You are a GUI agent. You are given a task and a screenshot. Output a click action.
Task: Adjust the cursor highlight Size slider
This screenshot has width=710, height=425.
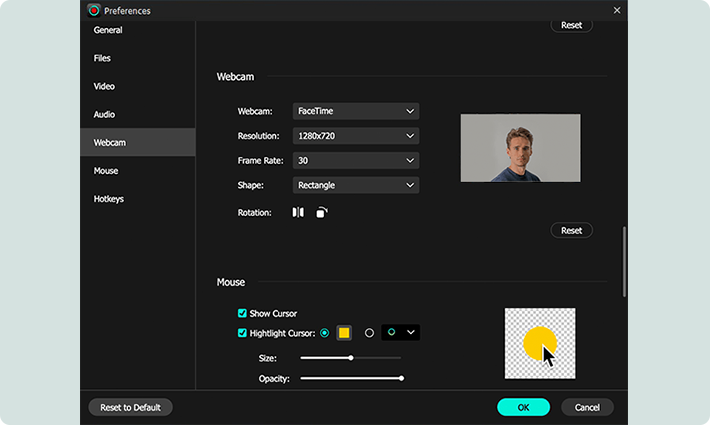pyautogui.click(x=350, y=358)
